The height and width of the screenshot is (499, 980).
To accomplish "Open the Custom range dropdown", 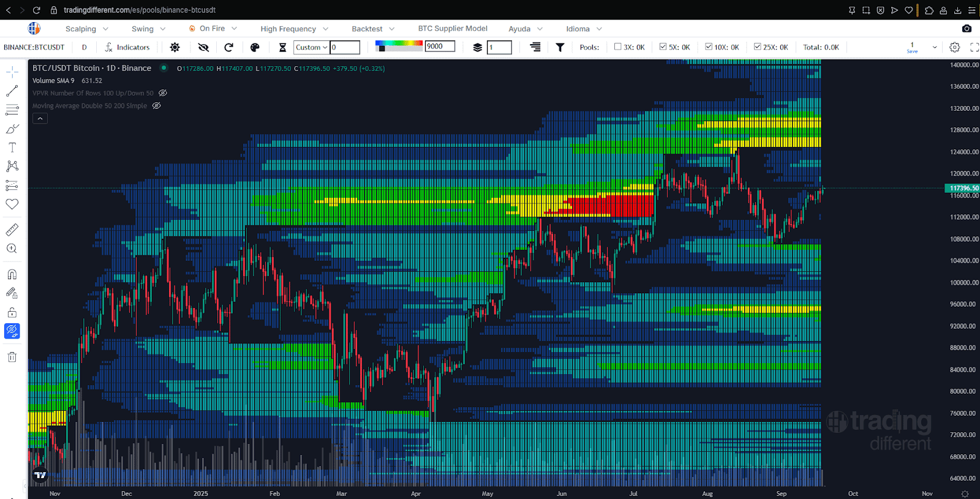I will point(312,47).
